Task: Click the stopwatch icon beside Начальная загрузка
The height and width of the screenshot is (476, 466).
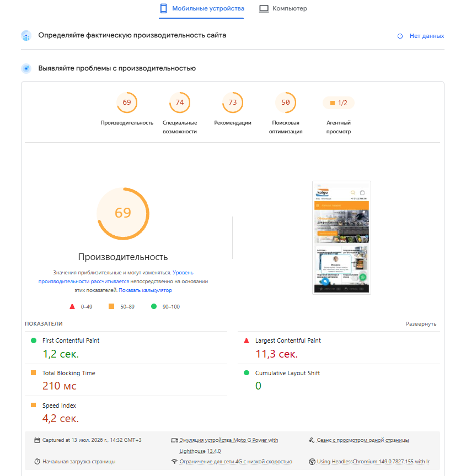Action: point(37,462)
